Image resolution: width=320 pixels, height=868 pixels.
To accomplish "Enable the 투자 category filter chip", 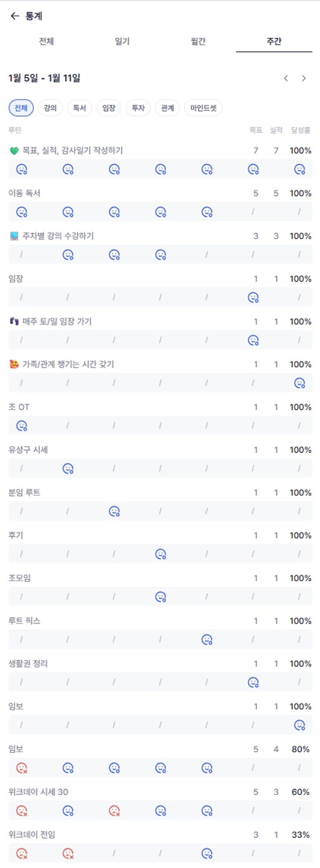I will point(138,108).
